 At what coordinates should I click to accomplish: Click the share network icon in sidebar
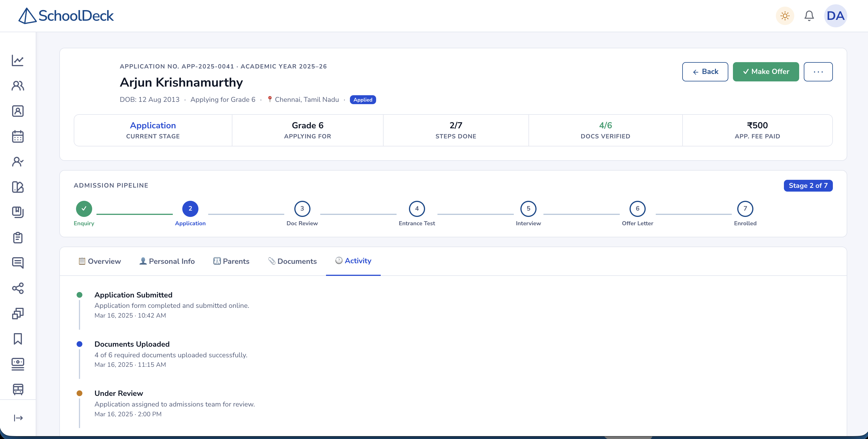[18, 289]
